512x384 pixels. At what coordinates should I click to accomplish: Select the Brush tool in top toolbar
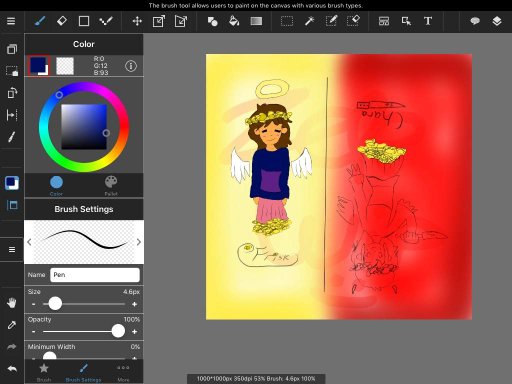tap(40, 21)
